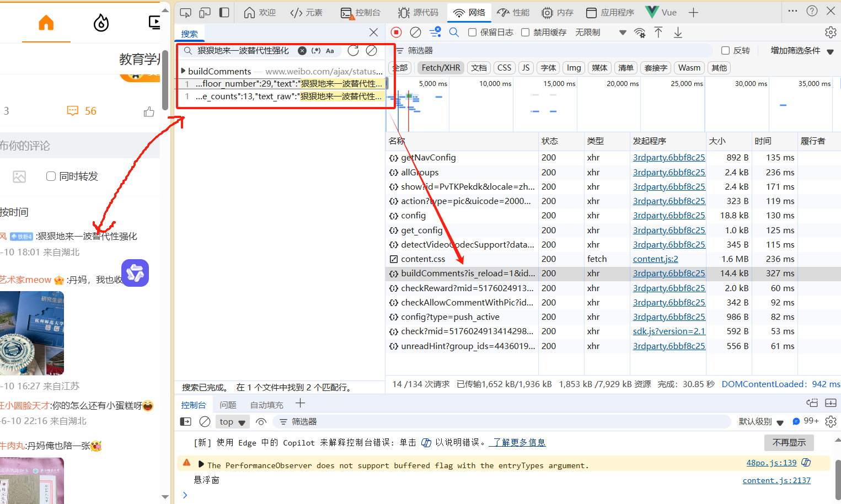Screen dimensions: 841x504
Task: Open 默认级别 log level dropdown
Action: tap(761, 422)
